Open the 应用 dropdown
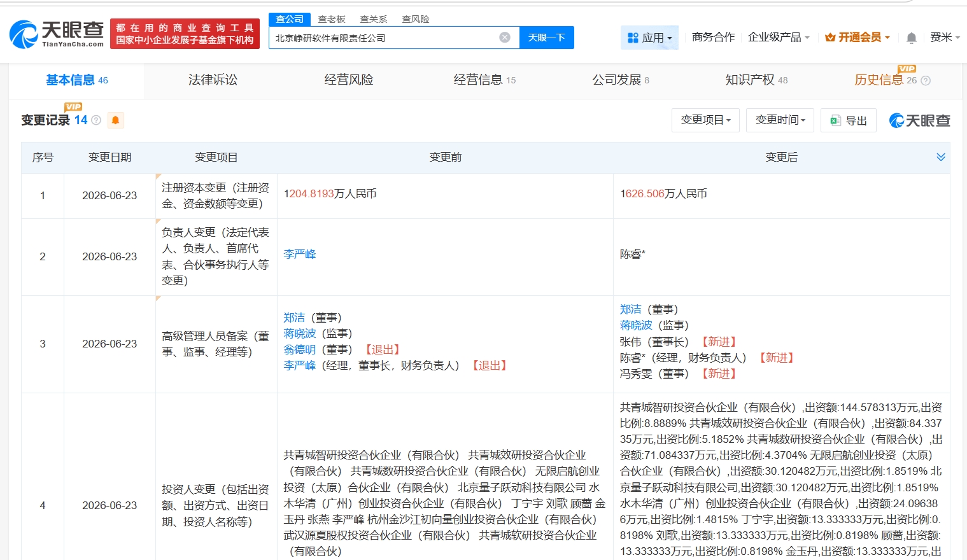The height and width of the screenshot is (560, 967). point(649,38)
